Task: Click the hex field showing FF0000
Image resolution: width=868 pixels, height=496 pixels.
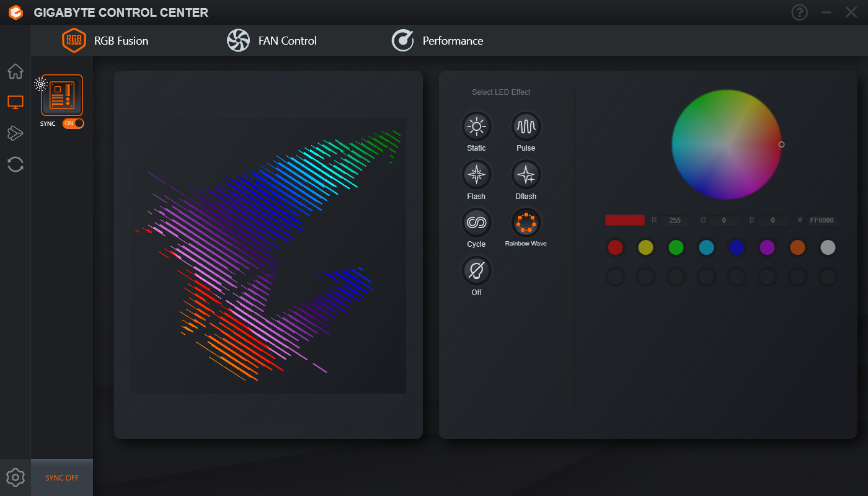Action: [x=822, y=220]
